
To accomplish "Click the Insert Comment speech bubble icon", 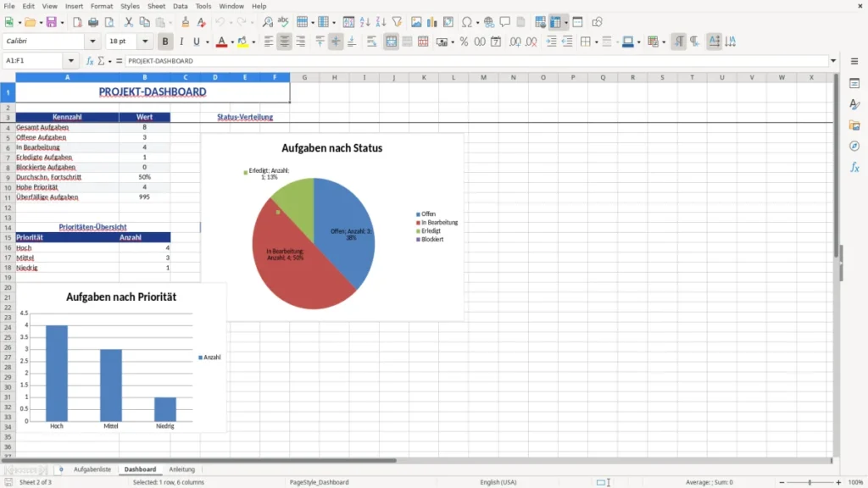I will pos(505,22).
